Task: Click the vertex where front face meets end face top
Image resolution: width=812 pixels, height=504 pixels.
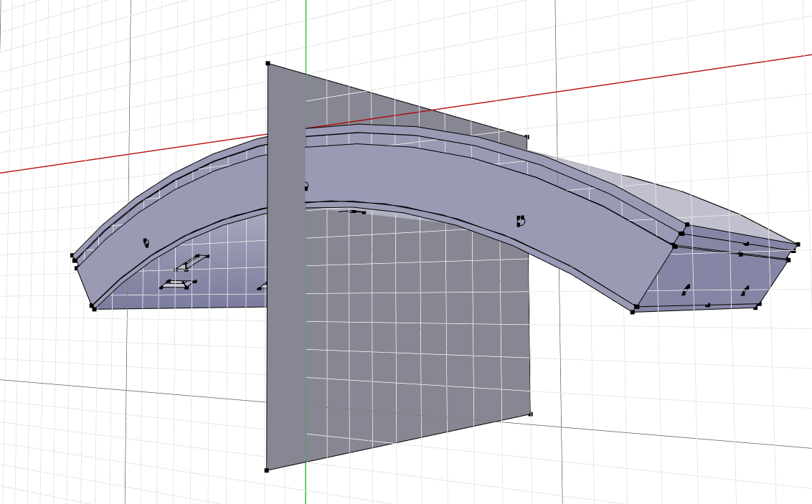Action: 675,247
